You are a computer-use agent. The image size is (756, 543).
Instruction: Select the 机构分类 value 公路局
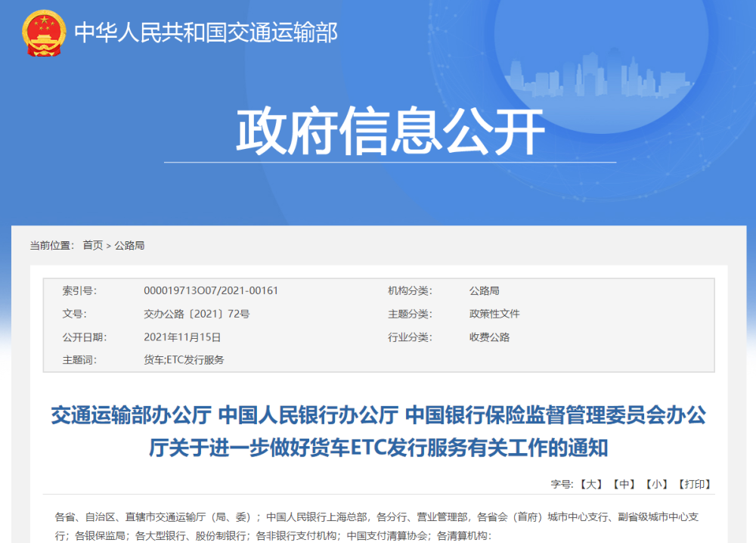485,290
